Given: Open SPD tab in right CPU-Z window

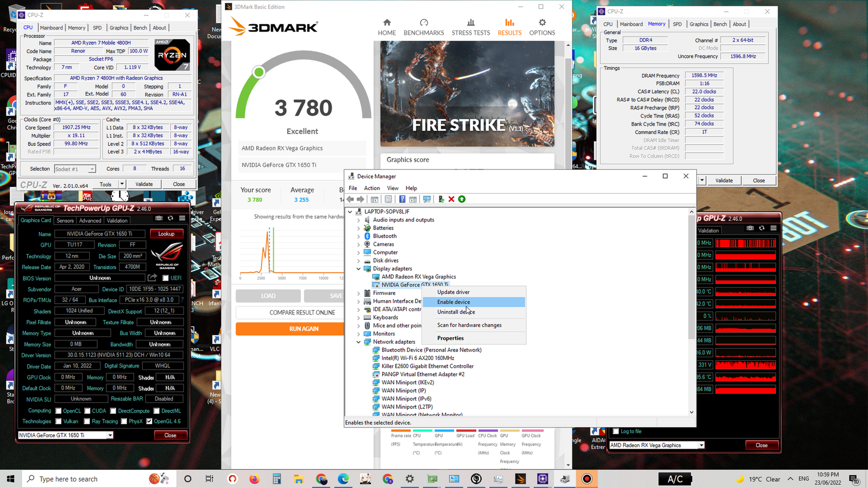Looking at the screenshot, I should click(x=677, y=24).
